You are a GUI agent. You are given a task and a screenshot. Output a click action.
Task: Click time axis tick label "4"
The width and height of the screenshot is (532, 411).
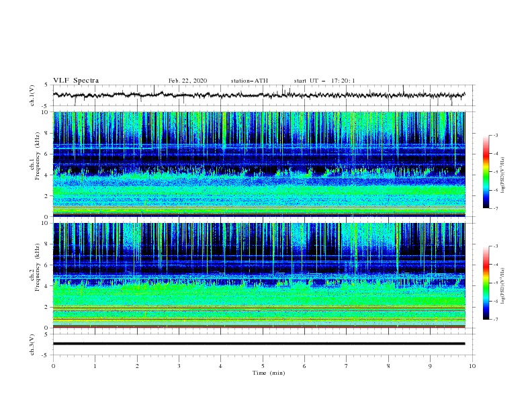220,366
